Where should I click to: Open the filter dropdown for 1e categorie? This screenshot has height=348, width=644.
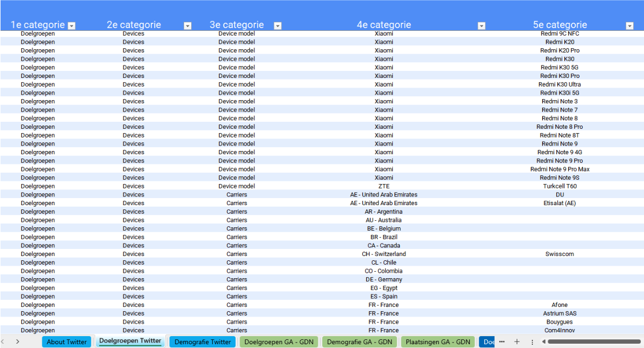point(72,26)
